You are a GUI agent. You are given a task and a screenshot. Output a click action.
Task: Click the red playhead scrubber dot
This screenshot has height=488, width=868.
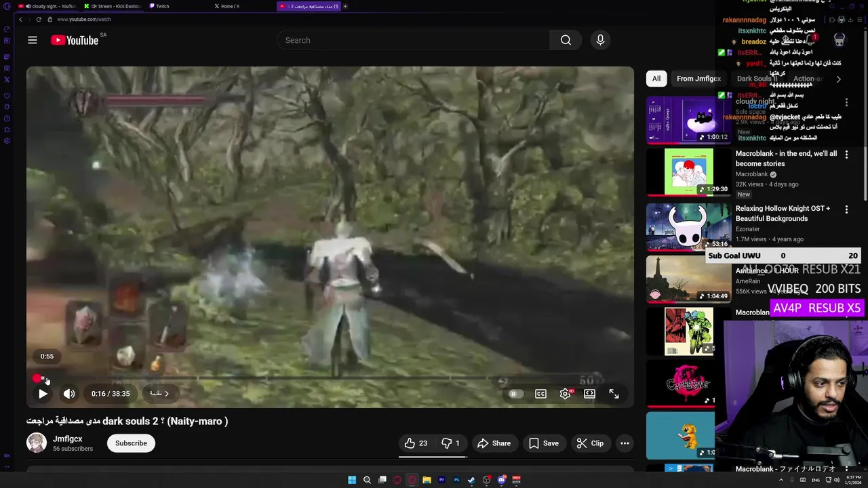click(37, 378)
